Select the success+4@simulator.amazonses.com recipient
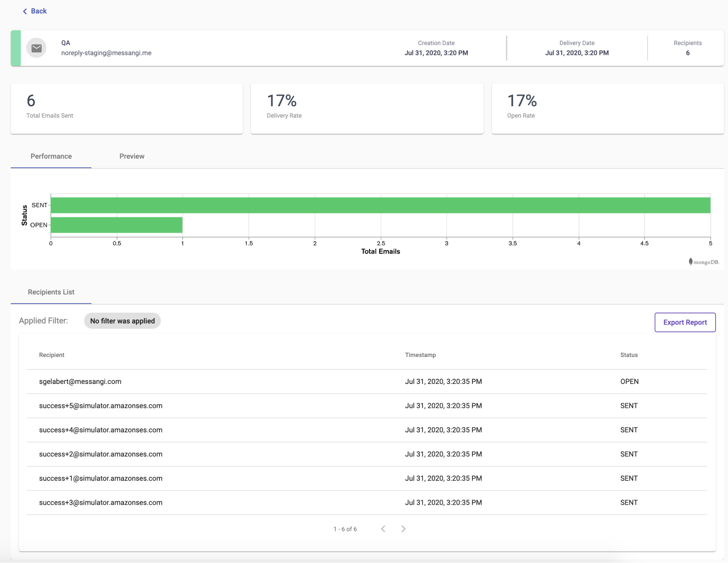728x563 pixels. [x=101, y=430]
